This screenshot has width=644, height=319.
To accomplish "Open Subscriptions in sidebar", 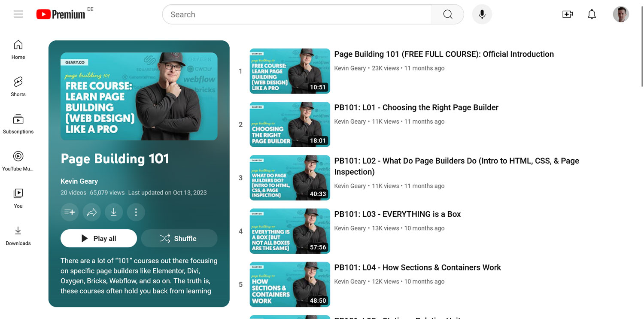I will [18, 124].
